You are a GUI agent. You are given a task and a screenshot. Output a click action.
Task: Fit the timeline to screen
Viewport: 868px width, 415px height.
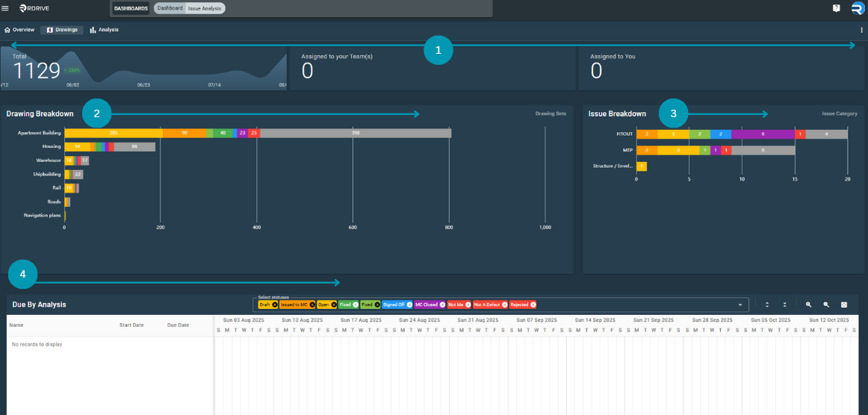844,305
